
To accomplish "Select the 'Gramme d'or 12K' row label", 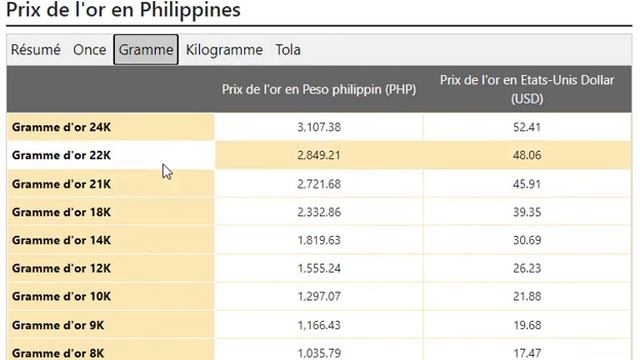I will click(61, 268).
